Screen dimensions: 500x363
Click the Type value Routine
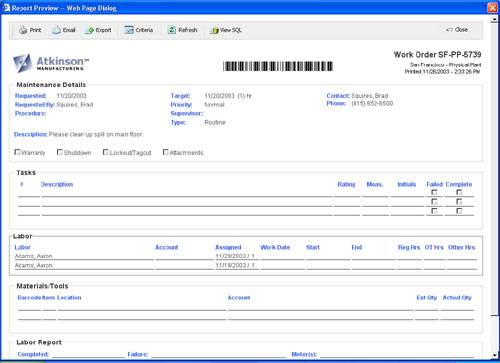pyautogui.click(x=215, y=122)
